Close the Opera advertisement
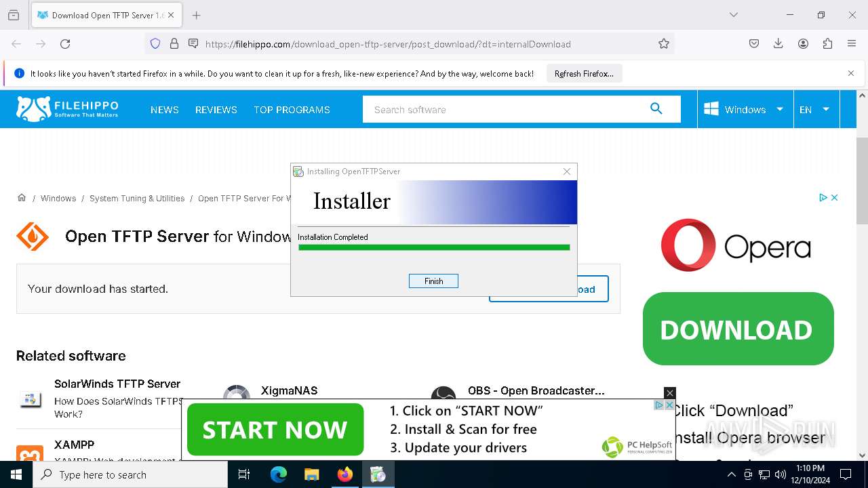 pyautogui.click(x=835, y=197)
